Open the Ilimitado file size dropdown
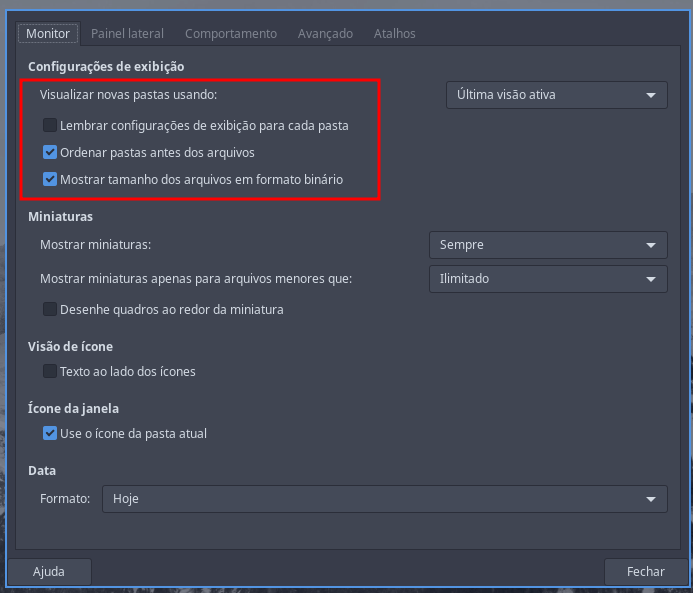 547,279
